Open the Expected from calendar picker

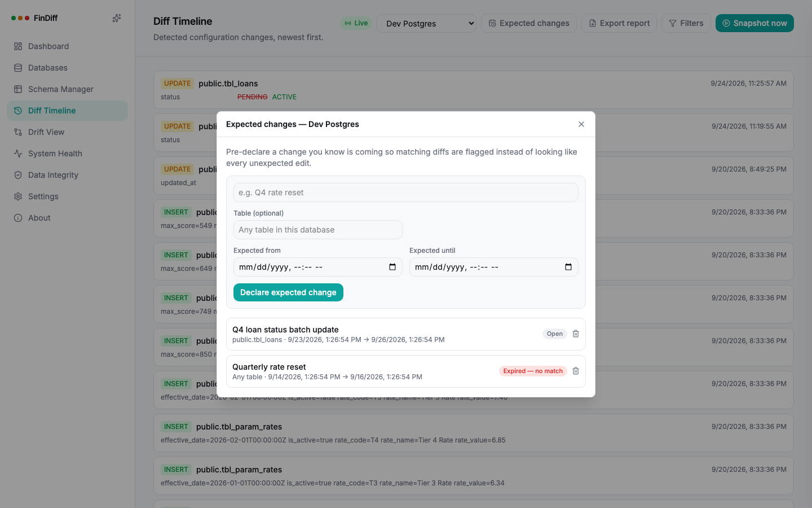(392, 267)
